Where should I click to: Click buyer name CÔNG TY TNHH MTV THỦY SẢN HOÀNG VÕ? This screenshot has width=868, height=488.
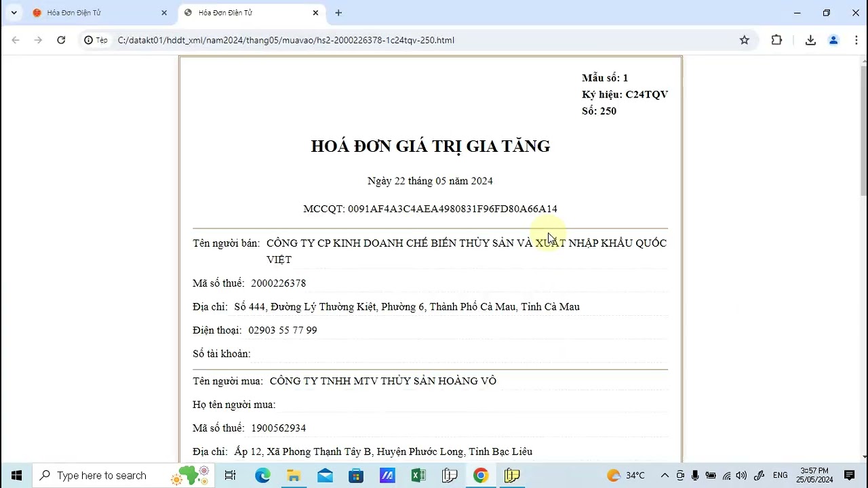(383, 381)
